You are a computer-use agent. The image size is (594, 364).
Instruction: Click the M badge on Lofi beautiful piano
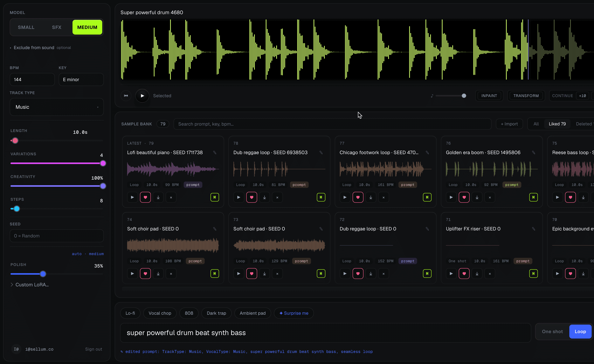point(215,197)
